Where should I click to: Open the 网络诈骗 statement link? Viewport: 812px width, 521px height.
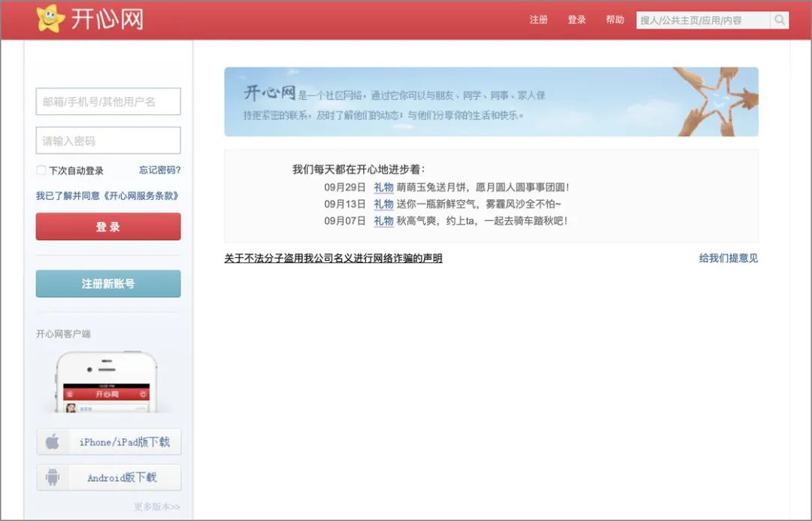point(333,258)
